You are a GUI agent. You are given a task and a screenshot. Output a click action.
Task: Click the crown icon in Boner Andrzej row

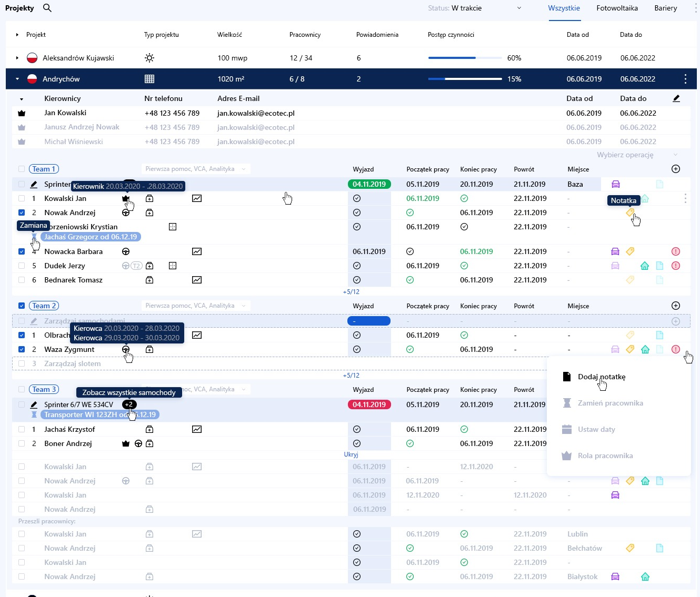point(126,443)
